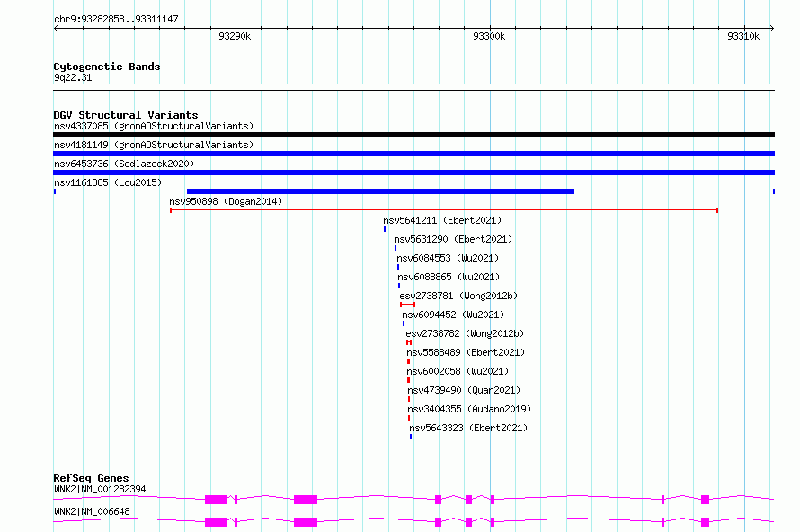Select esv2738782 Wong2012b variant label
This screenshot has width=800, height=532.
[465, 333]
